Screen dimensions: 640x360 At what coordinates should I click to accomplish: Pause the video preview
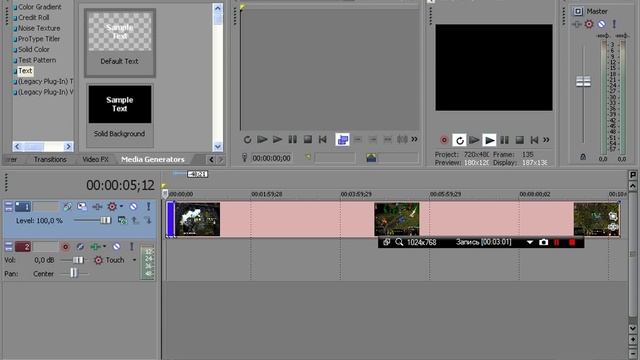point(504,140)
